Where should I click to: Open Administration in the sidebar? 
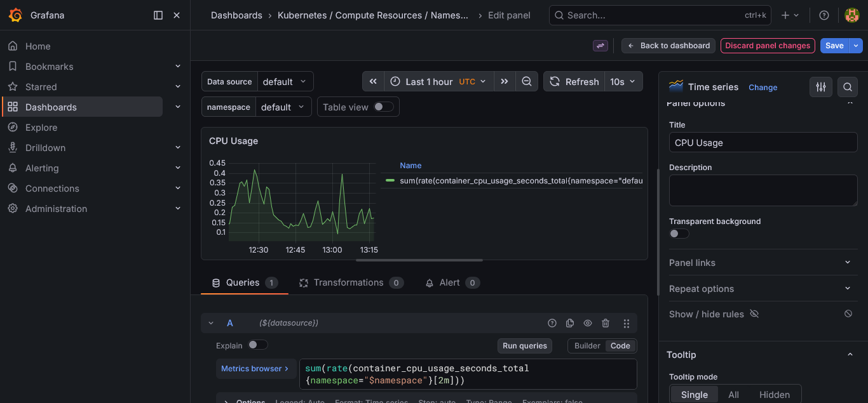(56, 209)
